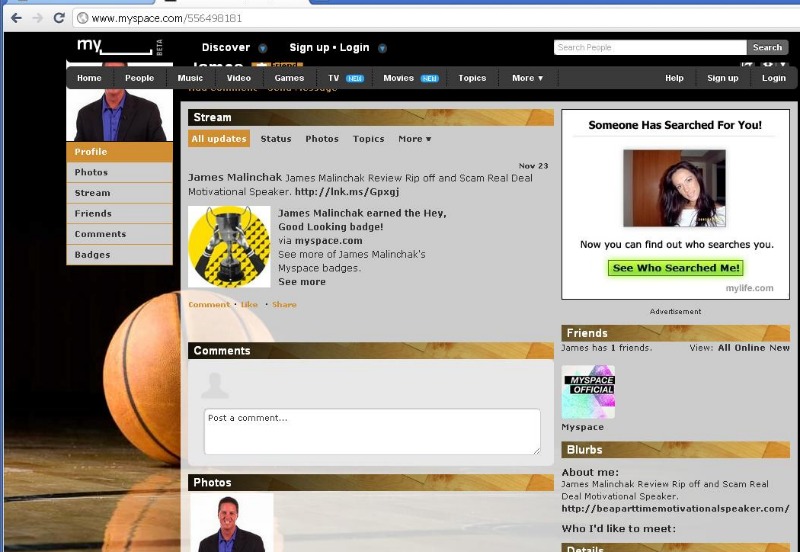Click Sign up • Login header text

point(329,47)
